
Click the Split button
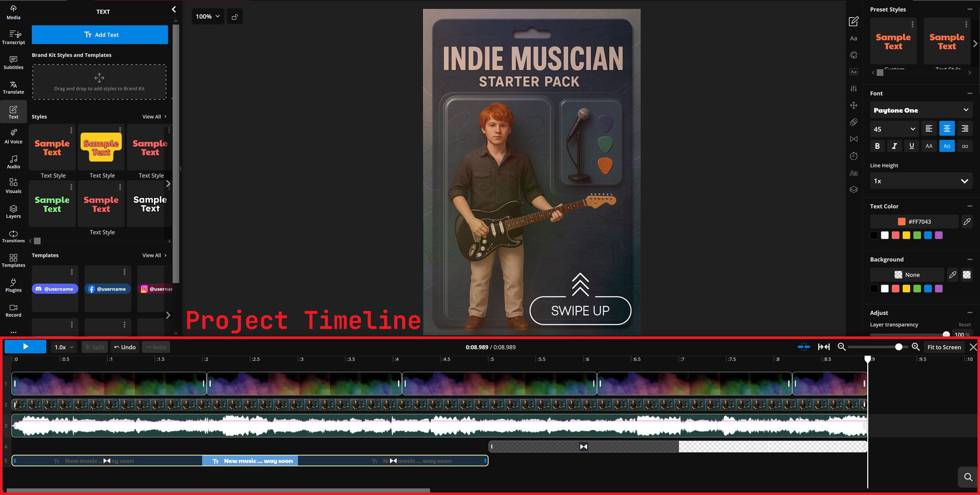(x=95, y=347)
